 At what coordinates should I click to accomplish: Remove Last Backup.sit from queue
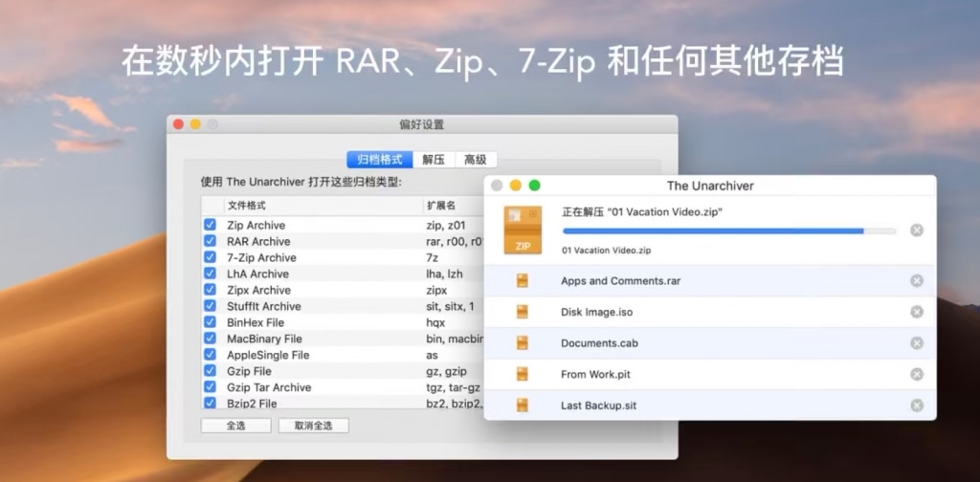point(917,405)
